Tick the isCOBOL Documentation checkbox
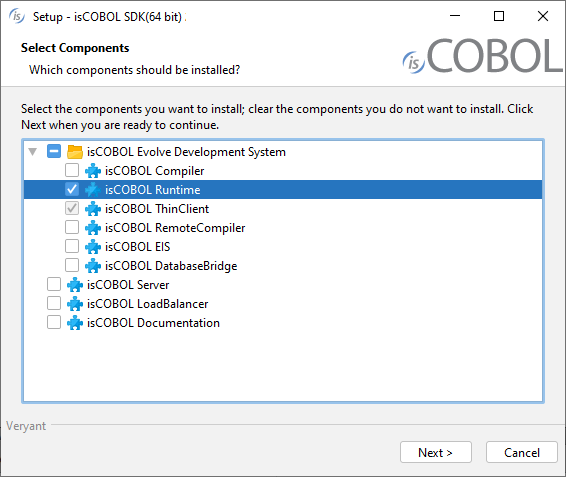The width and height of the screenshot is (566, 477). [x=54, y=322]
